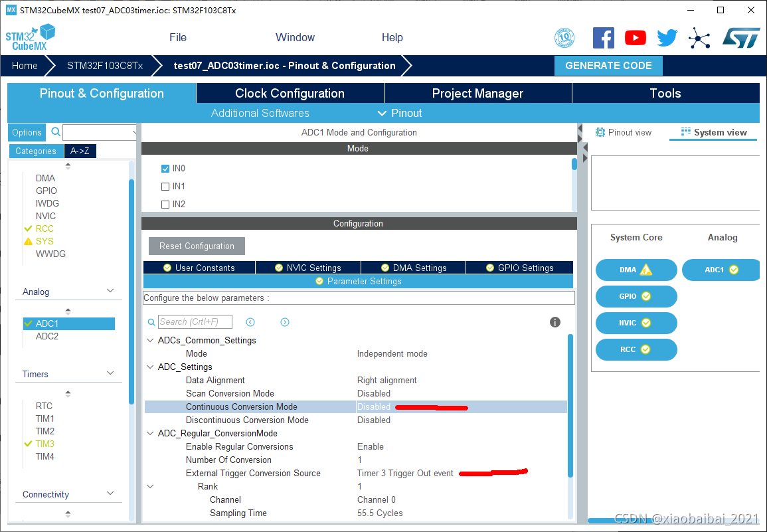767x532 pixels.
Task: Click the GENERATE CODE button
Action: (x=608, y=66)
